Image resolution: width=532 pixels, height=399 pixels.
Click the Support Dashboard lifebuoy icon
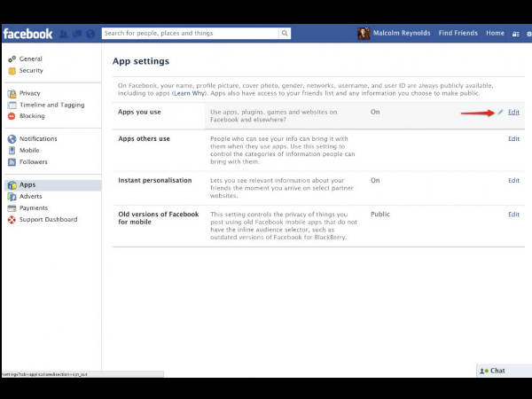click(x=12, y=220)
